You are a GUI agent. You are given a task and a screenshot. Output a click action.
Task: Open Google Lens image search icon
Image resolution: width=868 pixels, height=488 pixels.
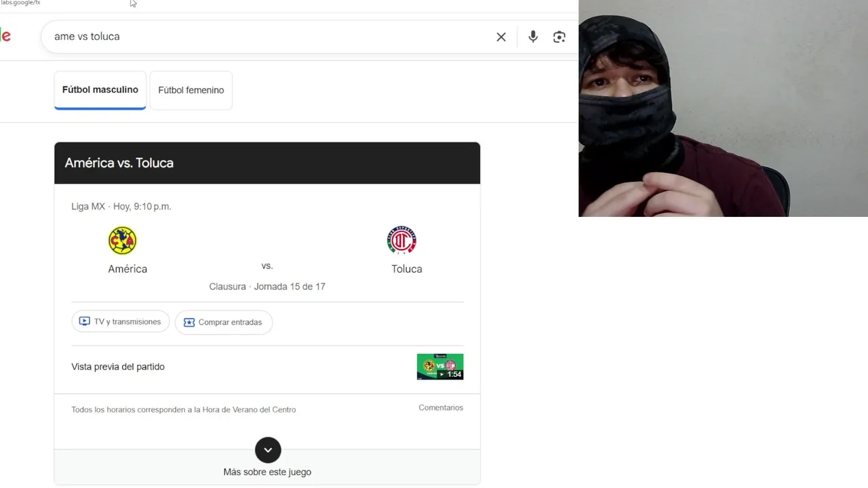click(559, 37)
